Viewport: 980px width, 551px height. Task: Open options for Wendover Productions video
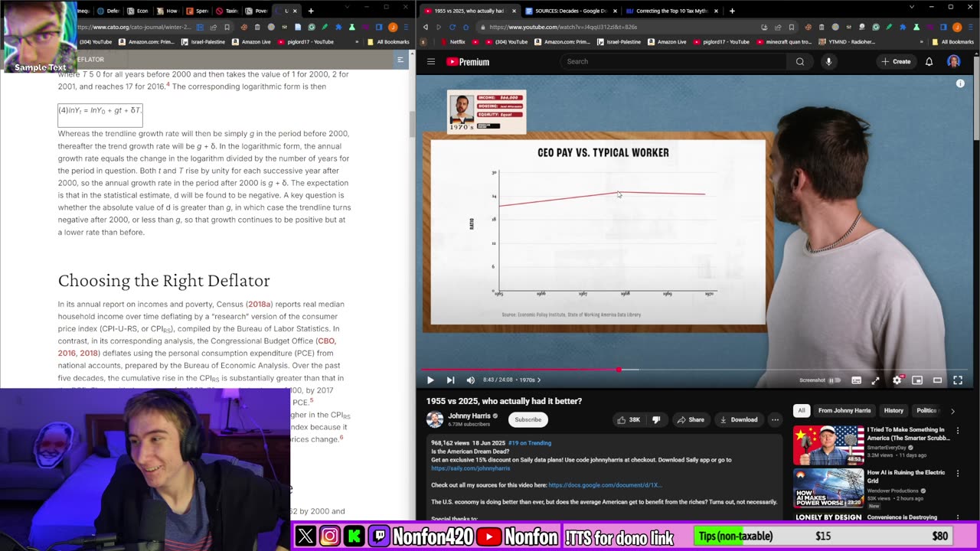click(x=957, y=474)
